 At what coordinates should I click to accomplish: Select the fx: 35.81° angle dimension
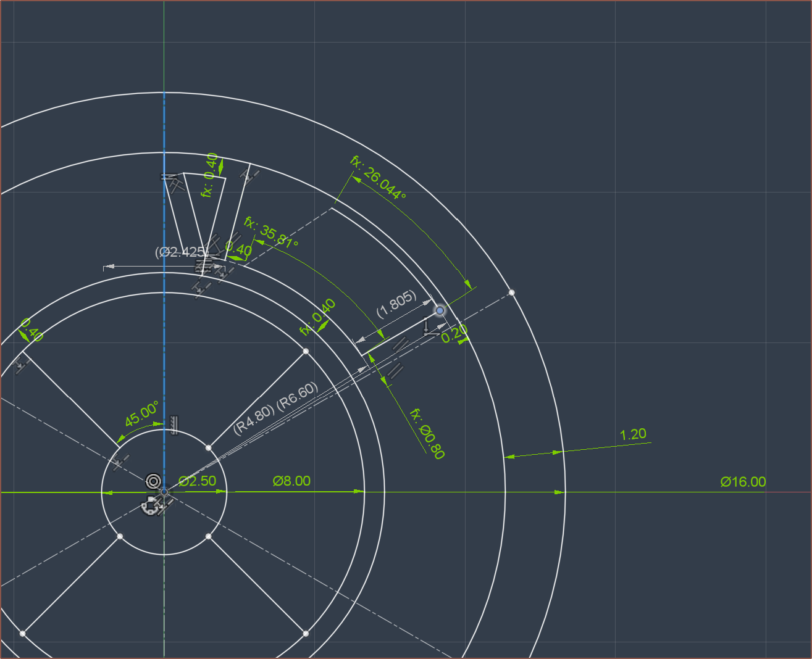pyautogui.click(x=272, y=233)
